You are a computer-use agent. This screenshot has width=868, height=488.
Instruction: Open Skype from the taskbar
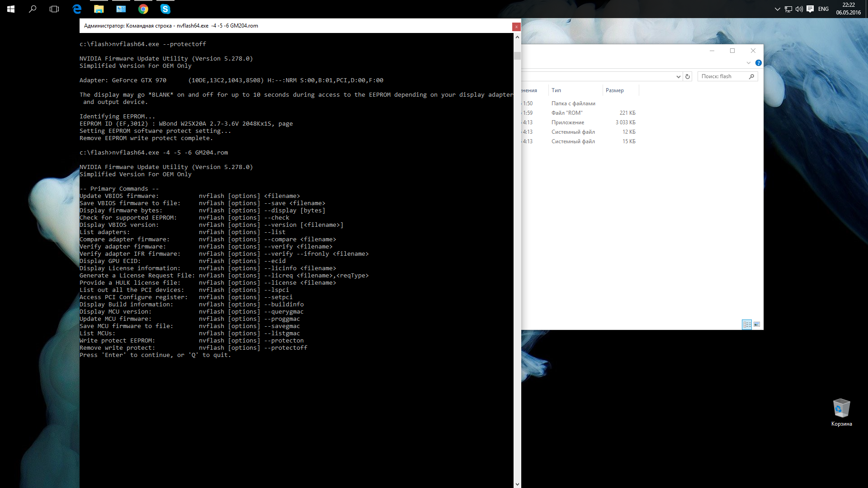pyautogui.click(x=165, y=9)
